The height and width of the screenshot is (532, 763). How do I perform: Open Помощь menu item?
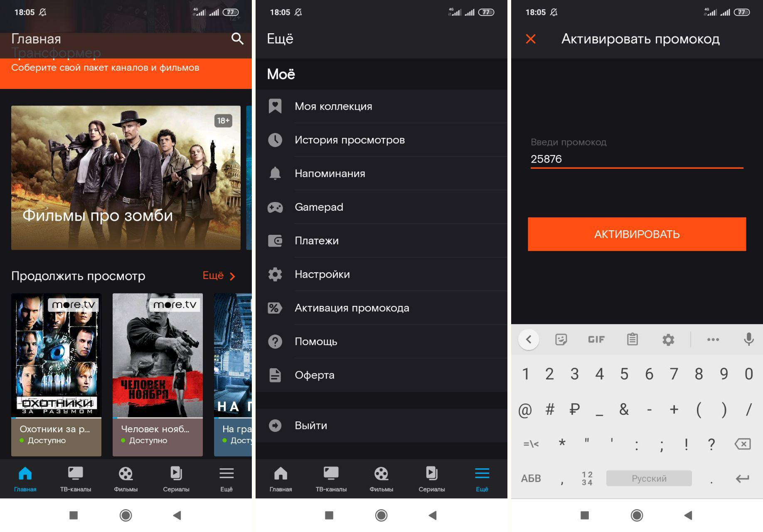coord(381,342)
